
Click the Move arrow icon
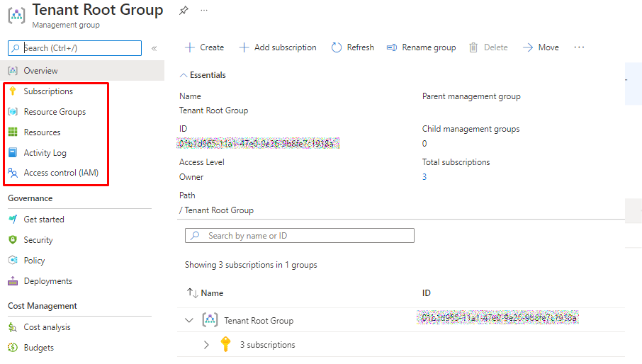point(527,47)
